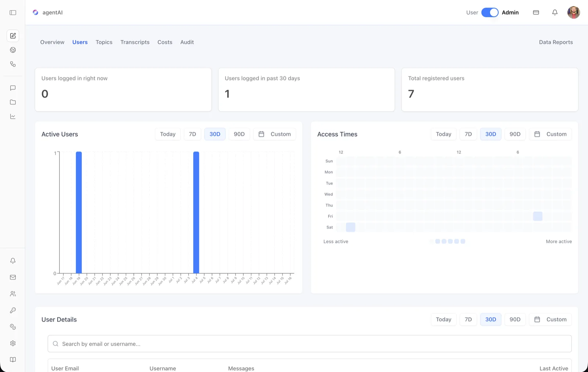The image size is (588, 372).
Task: Sort by Messages column header
Action: [241, 368]
